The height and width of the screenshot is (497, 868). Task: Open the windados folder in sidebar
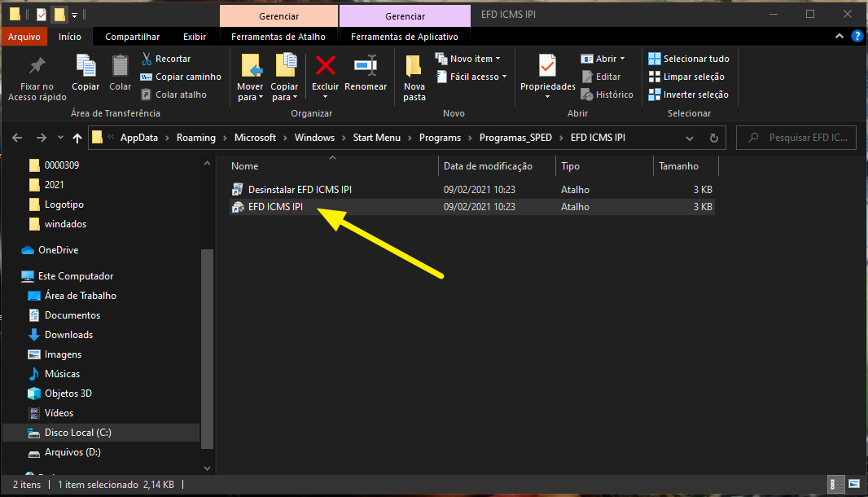[x=65, y=224]
